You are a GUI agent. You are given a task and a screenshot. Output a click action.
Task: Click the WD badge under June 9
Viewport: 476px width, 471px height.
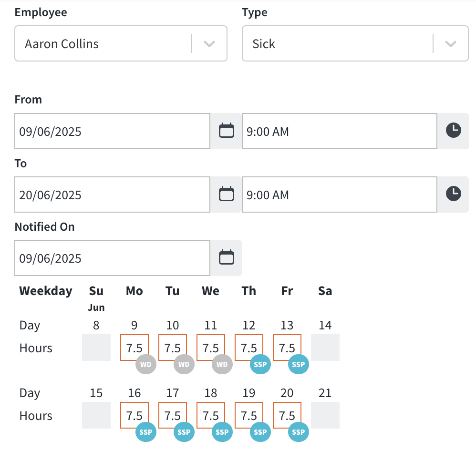[146, 364]
